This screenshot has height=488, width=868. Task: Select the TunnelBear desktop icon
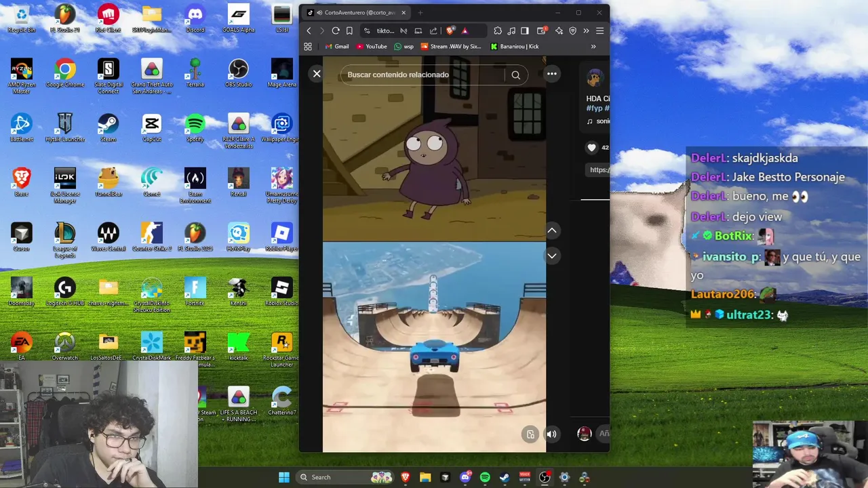click(108, 182)
